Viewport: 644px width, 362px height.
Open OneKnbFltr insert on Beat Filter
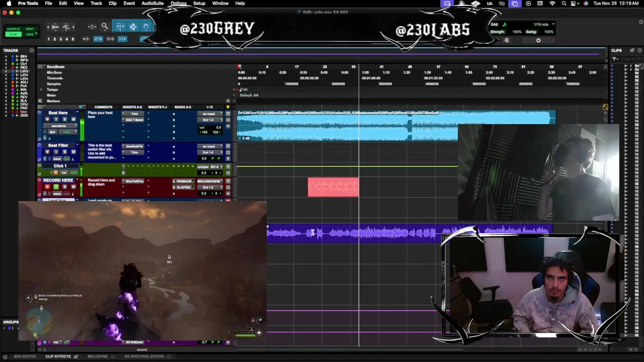tap(133, 146)
